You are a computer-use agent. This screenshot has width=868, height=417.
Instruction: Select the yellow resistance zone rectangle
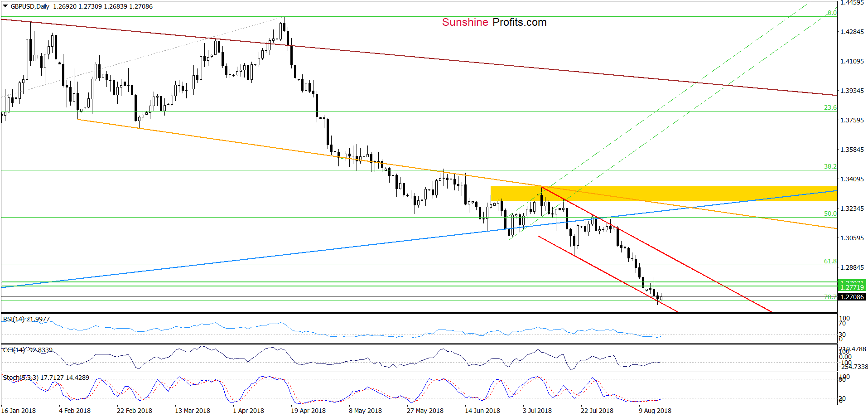point(664,194)
